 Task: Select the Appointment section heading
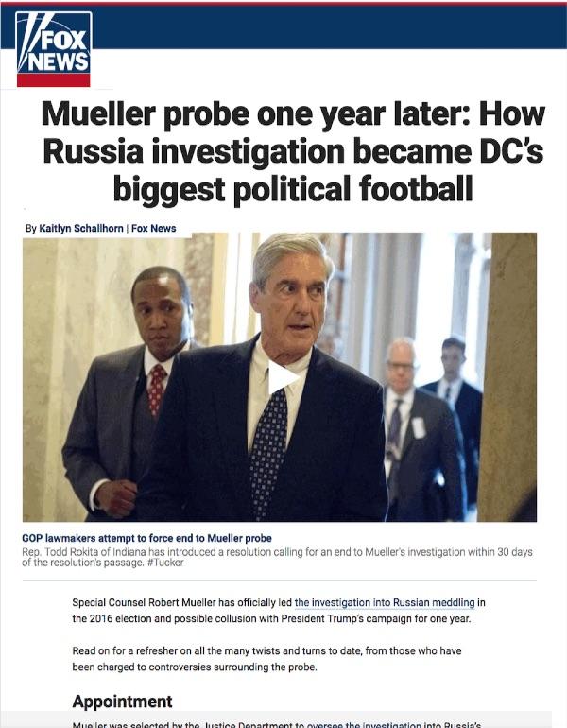[x=122, y=702]
